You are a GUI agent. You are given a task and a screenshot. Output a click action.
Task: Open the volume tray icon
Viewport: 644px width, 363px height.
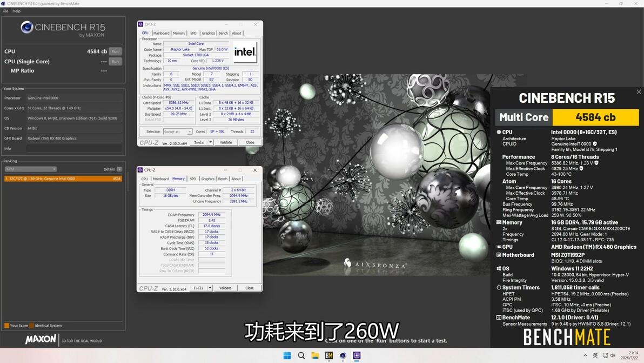point(613,355)
